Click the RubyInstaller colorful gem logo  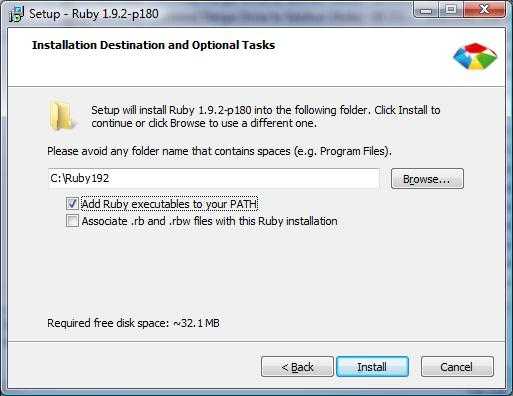pos(475,57)
